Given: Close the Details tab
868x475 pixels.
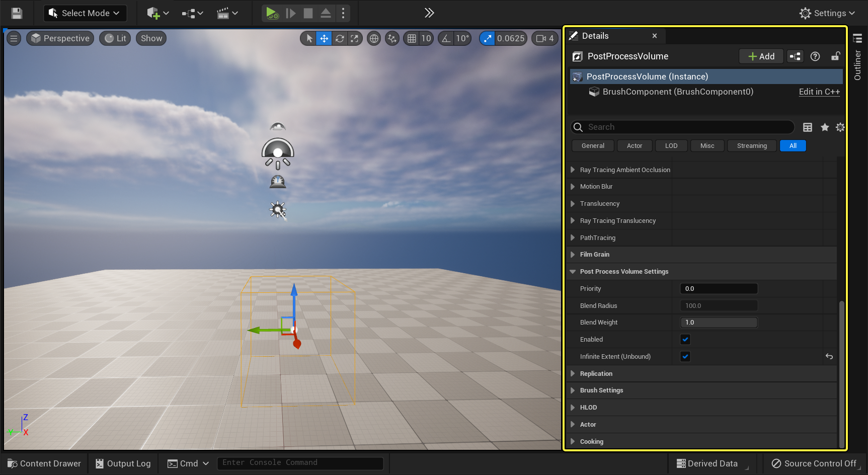Looking at the screenshot, I should click(x=655, y=36).
